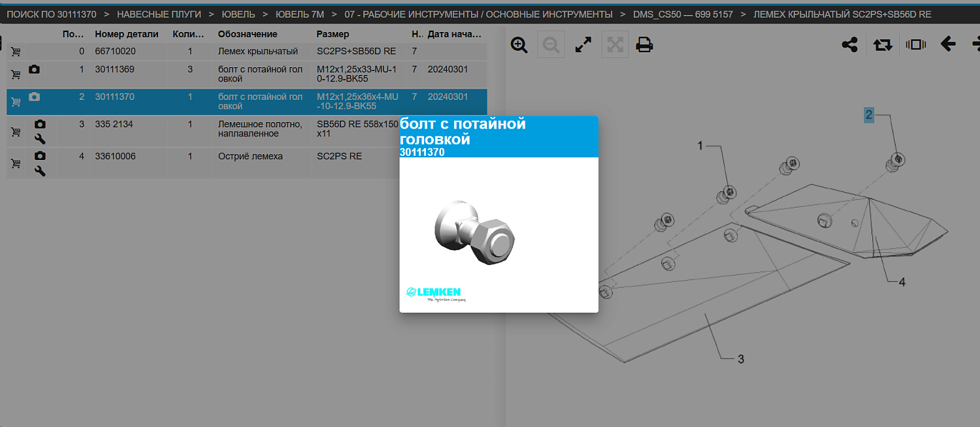The height and width of the screenshot is (427, 980).
Task: Select part number 30111369 cell
Action: tap(115, 69)
